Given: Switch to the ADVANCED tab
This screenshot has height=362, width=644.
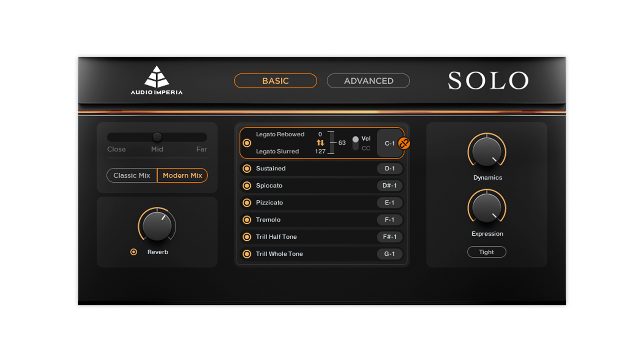Looking at the screenshot, I should tap(368, 81).
